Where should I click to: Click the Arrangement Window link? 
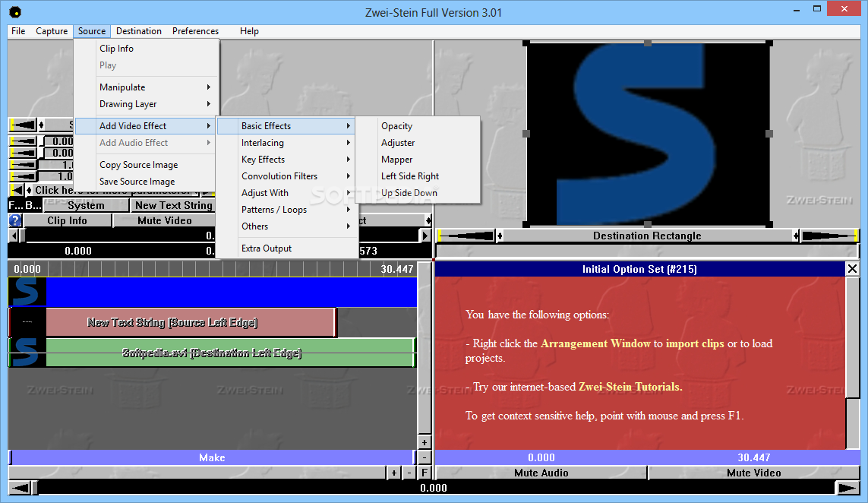[595, 343]
